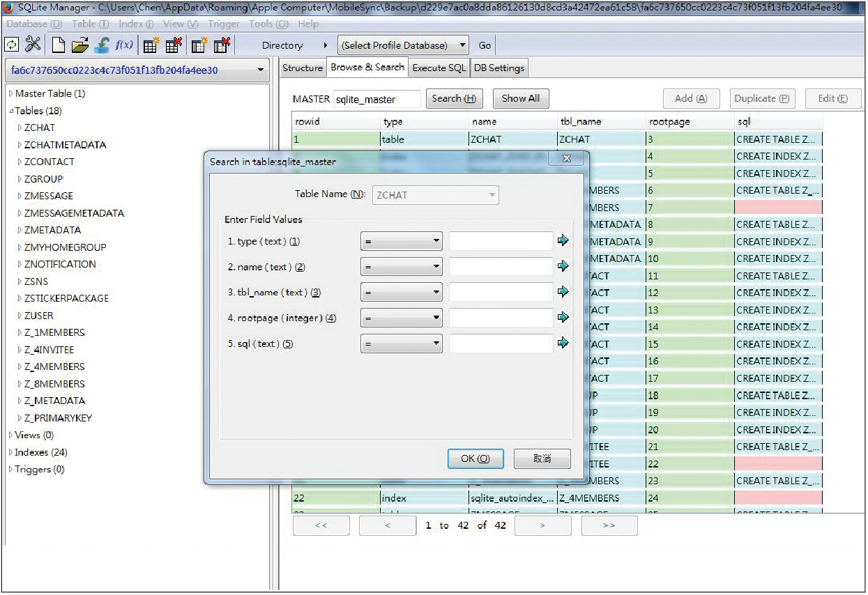Click the green arrow beside the tbl_name field
This screenshot has height=595, width=868.
pos(563,292)
